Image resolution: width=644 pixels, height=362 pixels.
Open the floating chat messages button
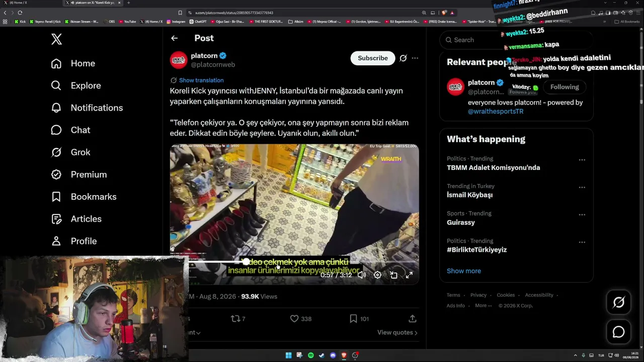pyautogui.click(x=618, y=332)
